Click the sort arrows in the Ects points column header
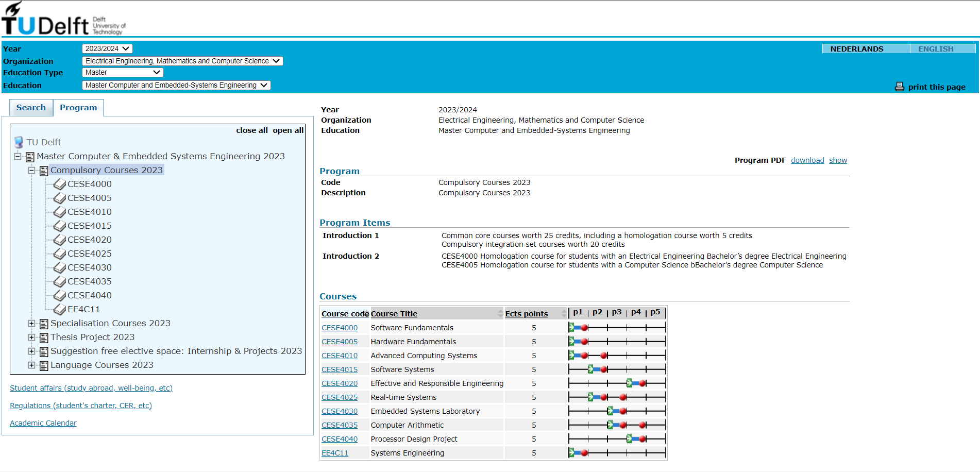Viewport: 980px width, 472px height. click(x=564, y=313)
